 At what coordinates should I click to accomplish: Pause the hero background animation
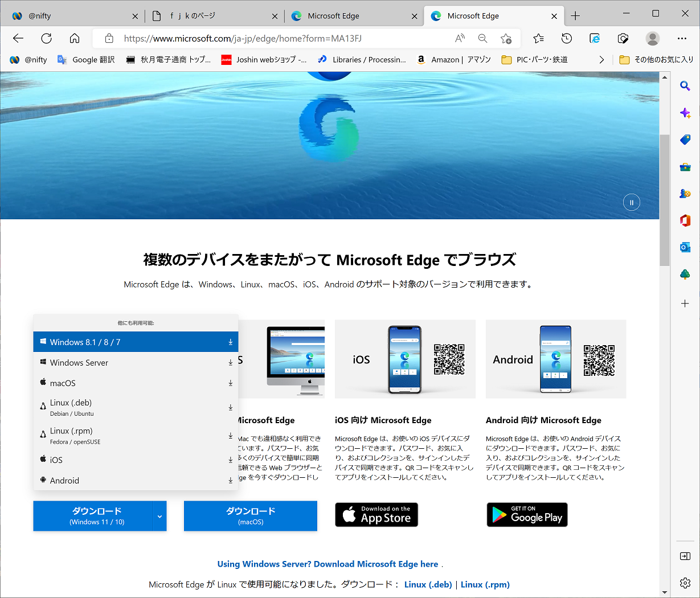coord(631,203)
